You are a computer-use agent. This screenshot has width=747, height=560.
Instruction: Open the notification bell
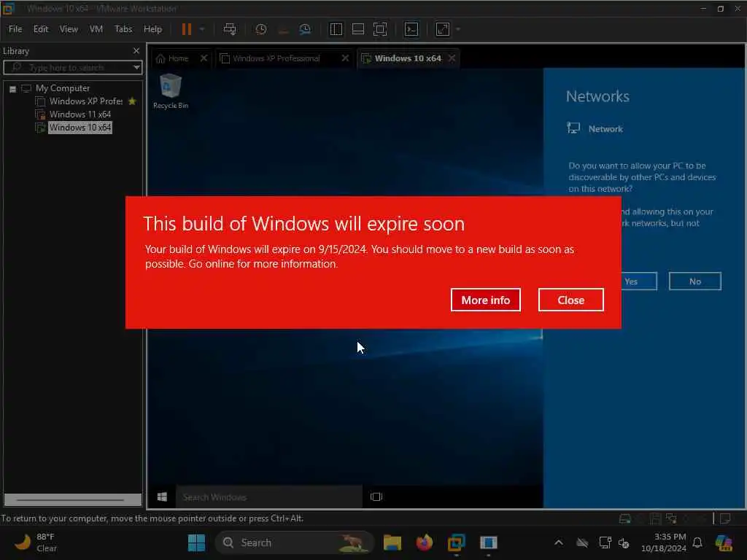pos(697,542)
